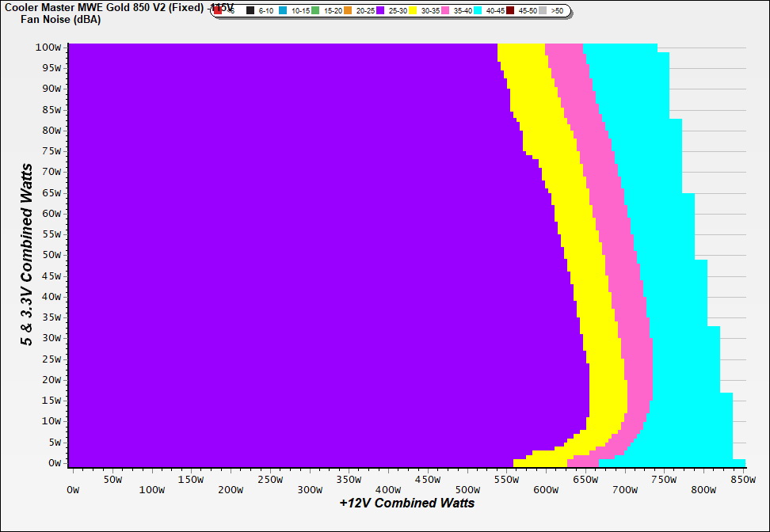Click the Cooler Master MWE Gold chart title
This screenshot has height=532, width=770.
pos(103,7)
